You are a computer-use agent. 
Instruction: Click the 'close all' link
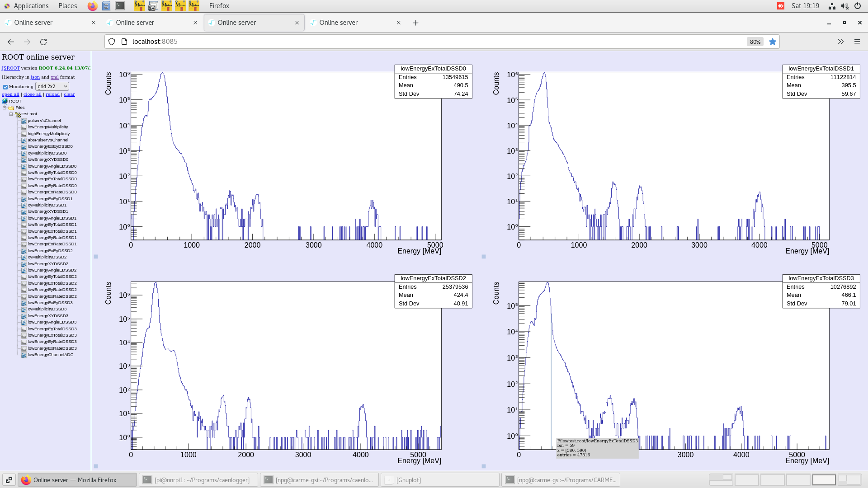[x=32, y=94]
